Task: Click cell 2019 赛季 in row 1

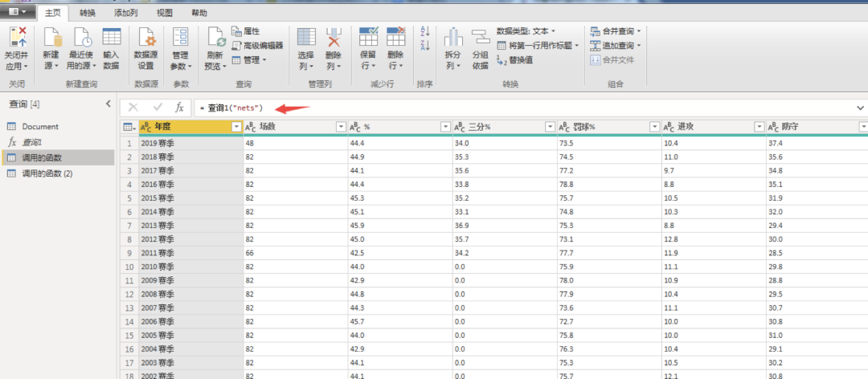Action: pyautogui.click(x=190, y=143)
